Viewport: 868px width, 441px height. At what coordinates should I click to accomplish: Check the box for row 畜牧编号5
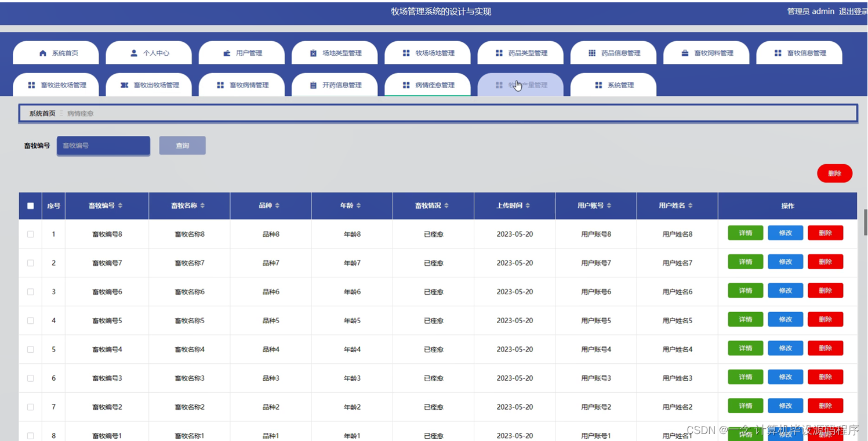(x=31, y=320)
